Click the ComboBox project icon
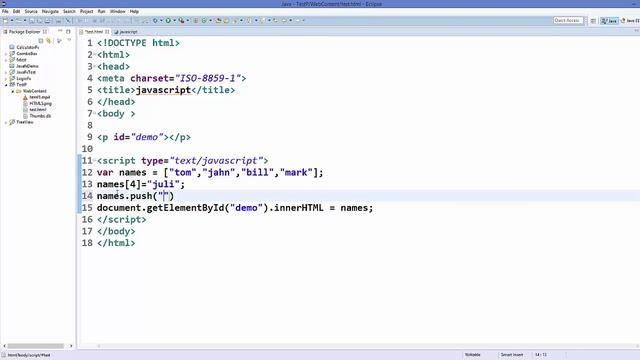Screen dimensions: 640x360 [x=12, y=53]
